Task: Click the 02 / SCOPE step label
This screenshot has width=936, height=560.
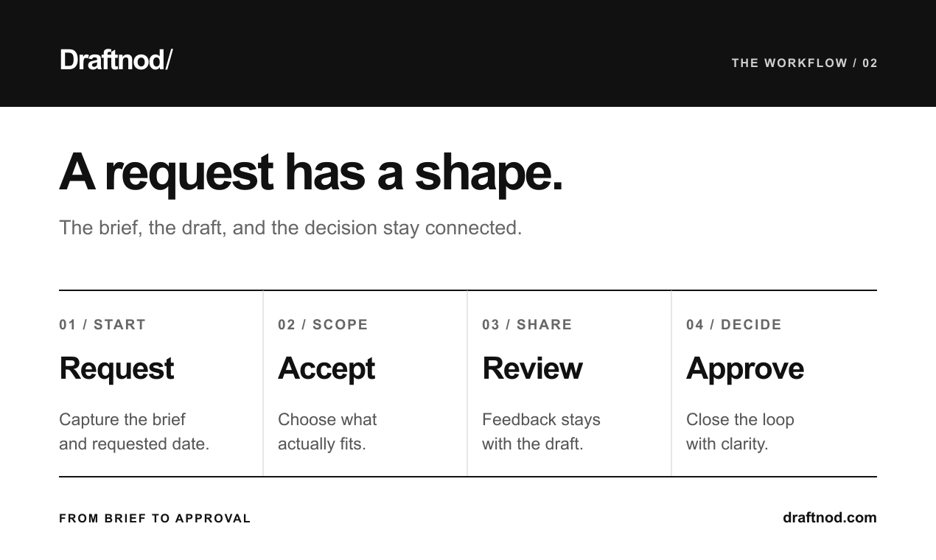Action: (323, 325)
